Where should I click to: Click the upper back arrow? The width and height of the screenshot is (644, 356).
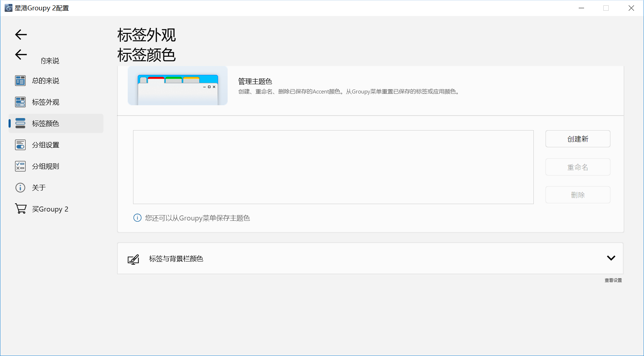coord(21,35)
